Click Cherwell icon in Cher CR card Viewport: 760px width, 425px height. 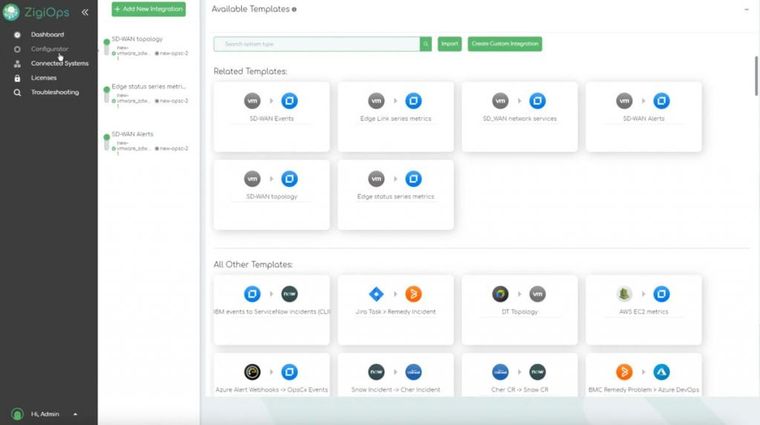click(x=501, y=372)
